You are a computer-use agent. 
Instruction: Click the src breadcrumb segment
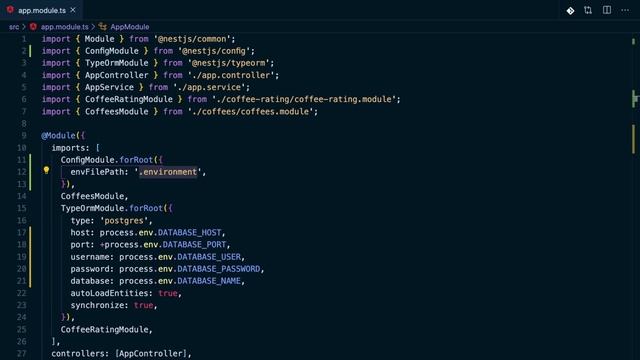click(14, 27)
